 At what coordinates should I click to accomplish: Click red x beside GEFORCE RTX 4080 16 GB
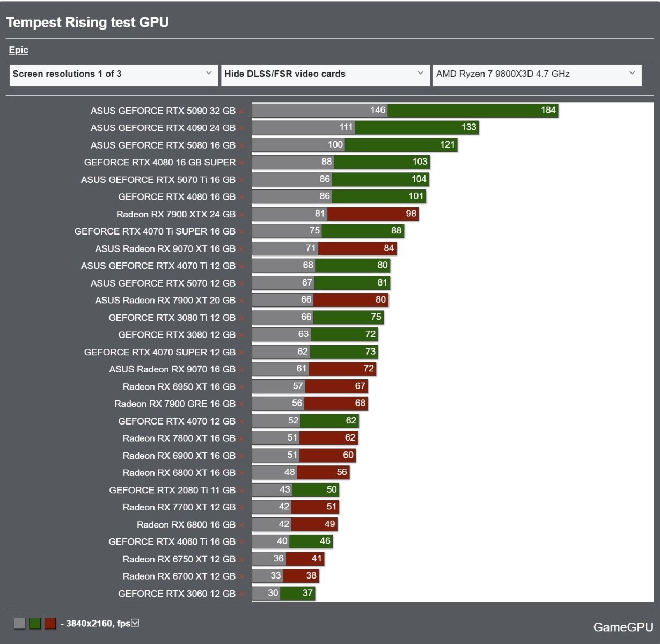pyautogui.click(x=242, y=197)
